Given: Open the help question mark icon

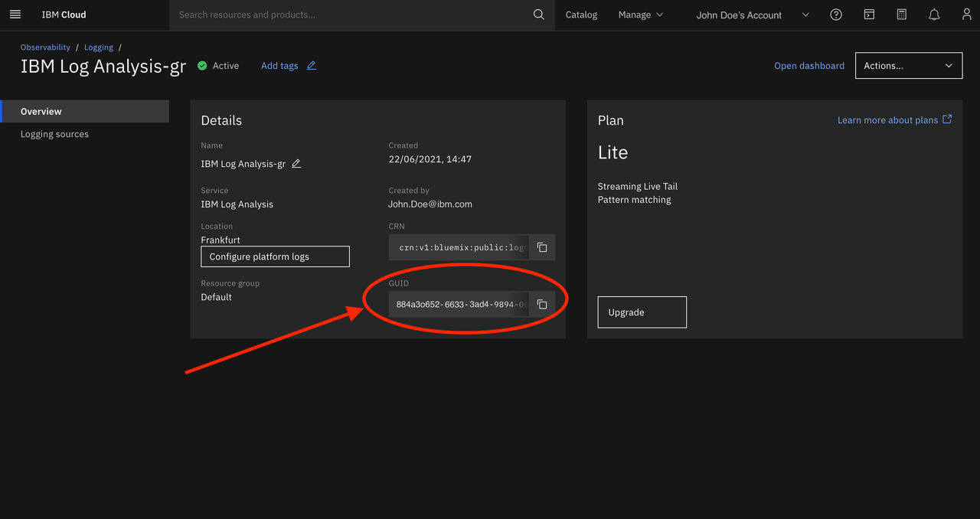Looking at the screenshot, I should click(x=836, y=15).
